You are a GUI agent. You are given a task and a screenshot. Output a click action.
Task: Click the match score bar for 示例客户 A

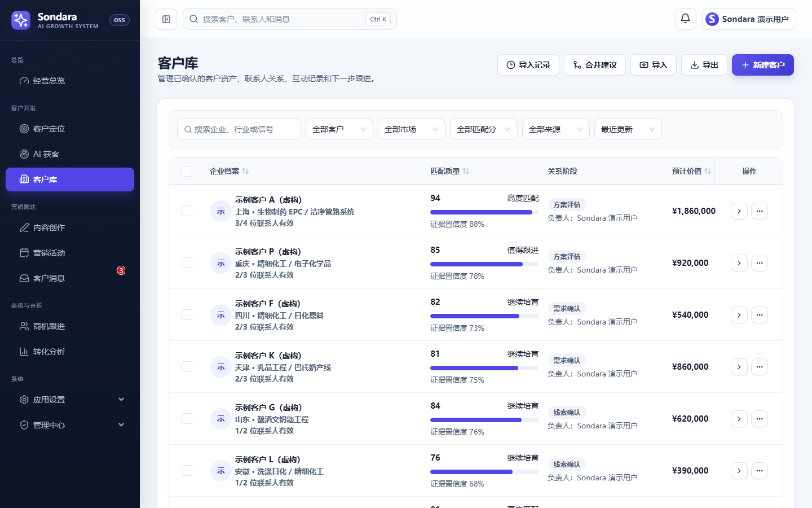click(484, 212)
